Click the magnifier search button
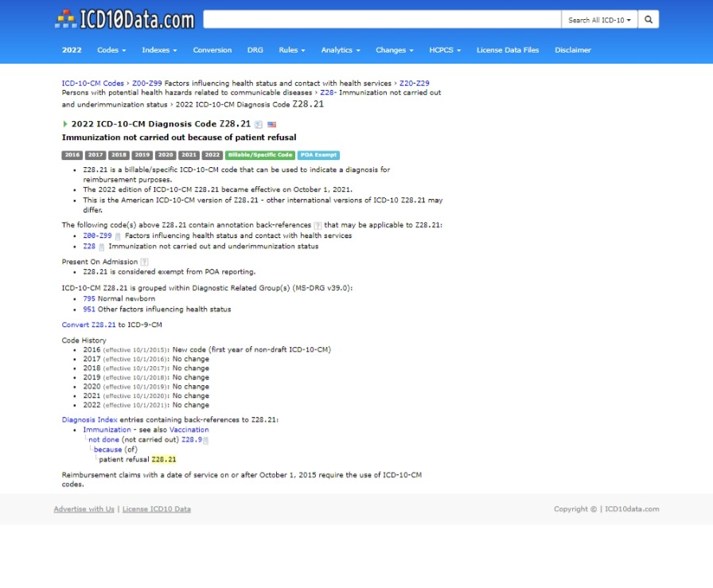Image resolution: width=713 pixels, height=588 pixels. pyautogui.click(x=649, y=20)
